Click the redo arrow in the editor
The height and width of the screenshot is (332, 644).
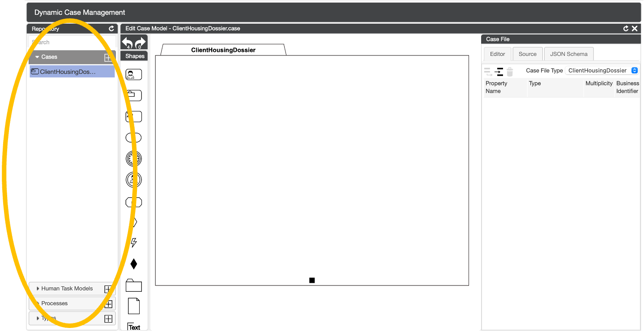141,43
